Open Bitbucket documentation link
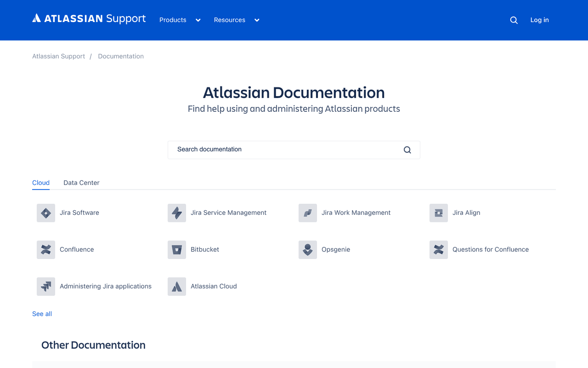Image resolution: width=588 pixels, height=368 pixels. pyautogui.click(x=205, y=249)
